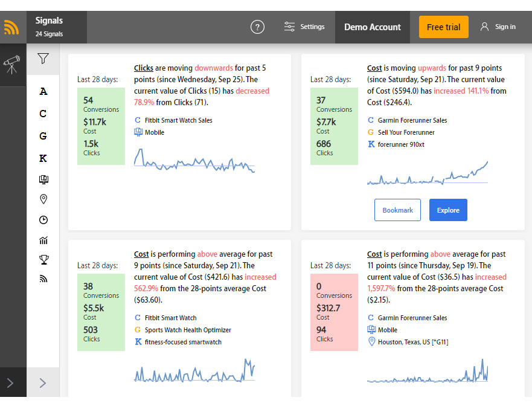
Task: Click the campaign C icon beside Fitbit Smart Watch
Action: [138, 318]
